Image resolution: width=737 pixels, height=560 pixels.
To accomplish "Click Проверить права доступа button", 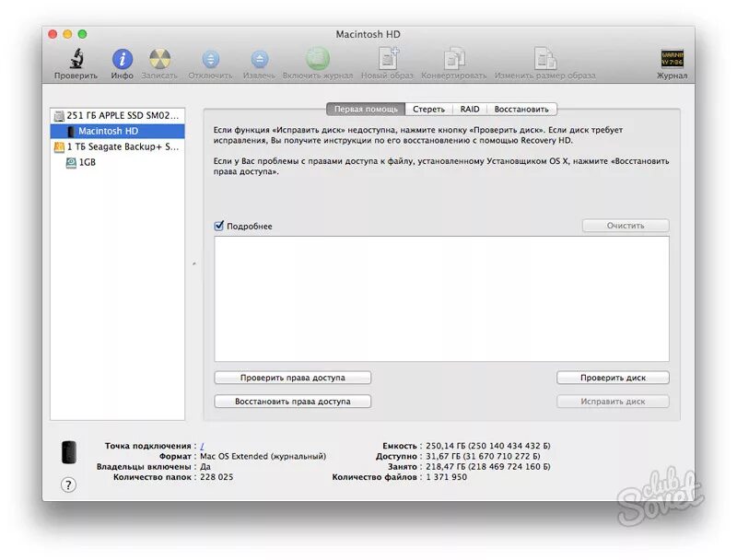I will click(x=292, y=378).
